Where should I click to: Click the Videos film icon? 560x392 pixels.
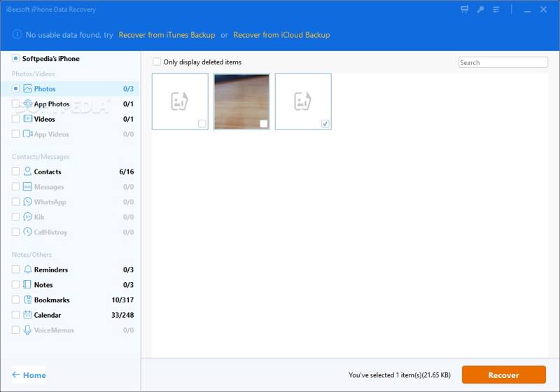[27, 118]
